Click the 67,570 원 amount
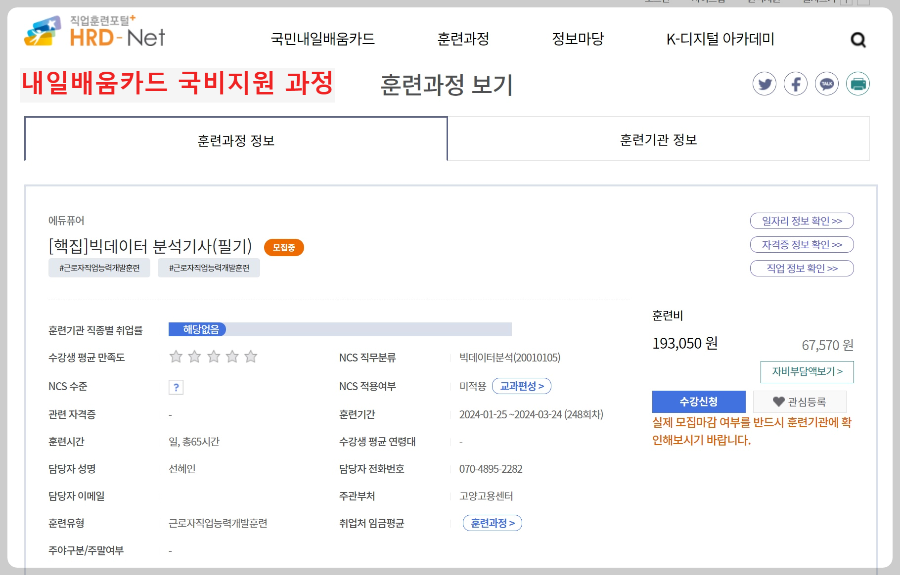 (828, 345)
